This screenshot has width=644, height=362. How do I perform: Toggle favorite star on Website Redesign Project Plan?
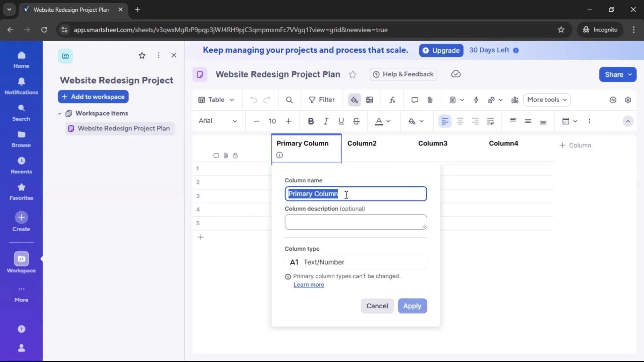pos(353,74)
